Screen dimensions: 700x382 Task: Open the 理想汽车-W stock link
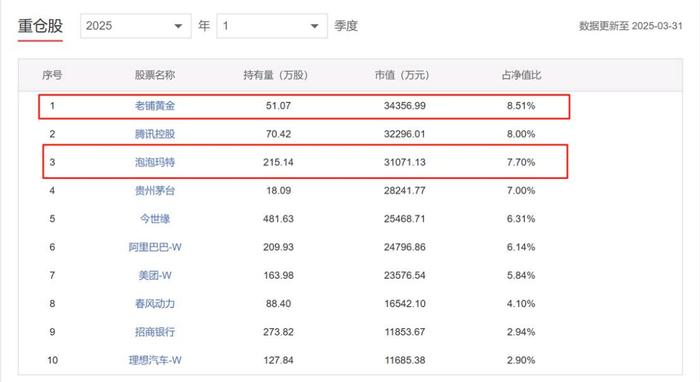click(155, 360)
